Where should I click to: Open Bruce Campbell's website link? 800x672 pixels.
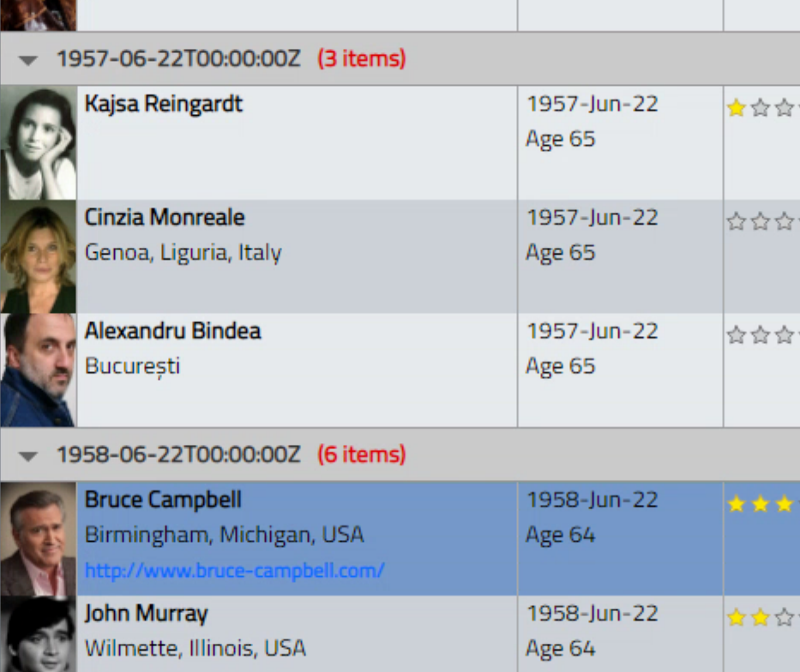click(x=235, y=570)
